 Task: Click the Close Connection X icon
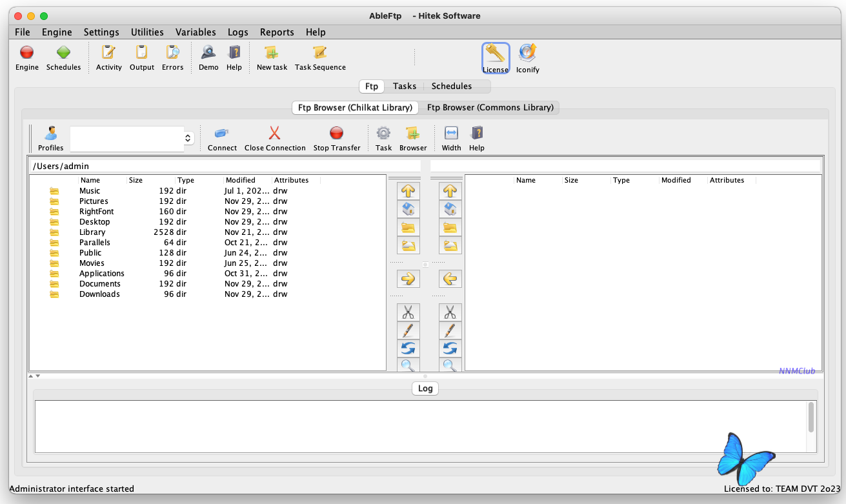click(275, 133)
